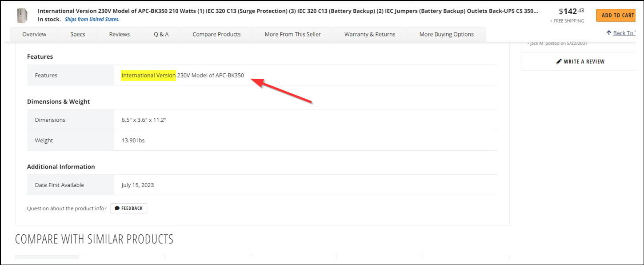
Task: Click the FEEDBACK button
Action: (128, 208)
